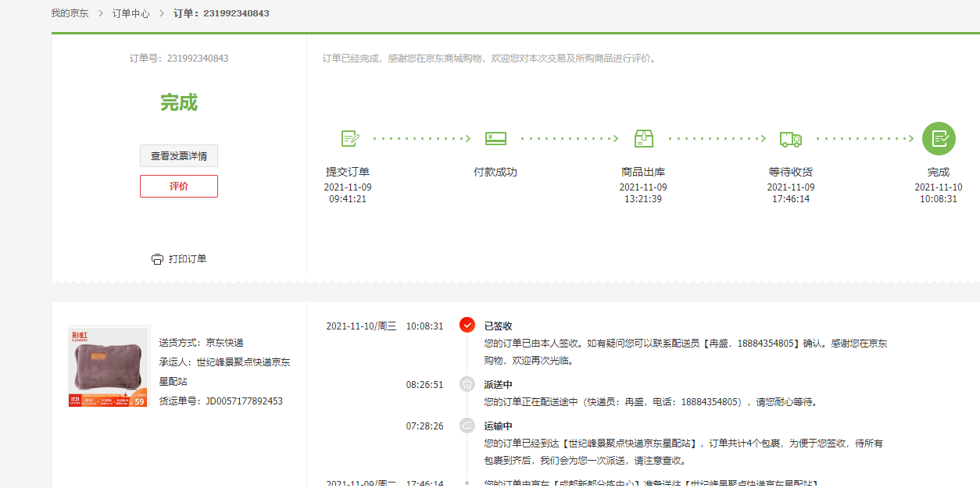The width and height of the screenshot is (980, 488).
Task: Open 我的京东 breadcrumb link
Action: 70,13
